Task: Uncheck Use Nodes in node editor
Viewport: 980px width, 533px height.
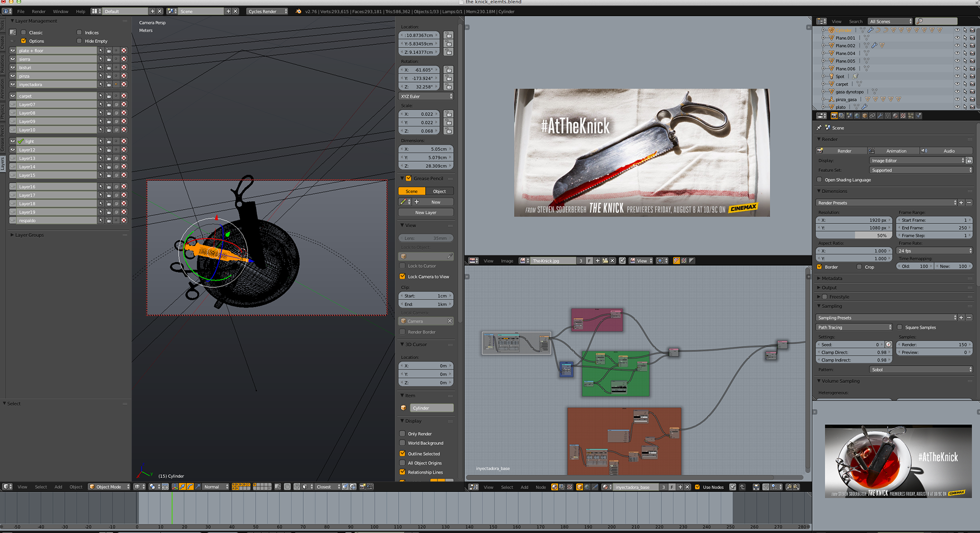Action: [697, 487]
